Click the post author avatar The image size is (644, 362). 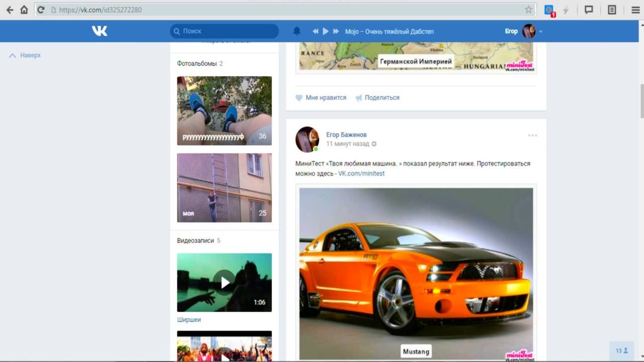307,139
